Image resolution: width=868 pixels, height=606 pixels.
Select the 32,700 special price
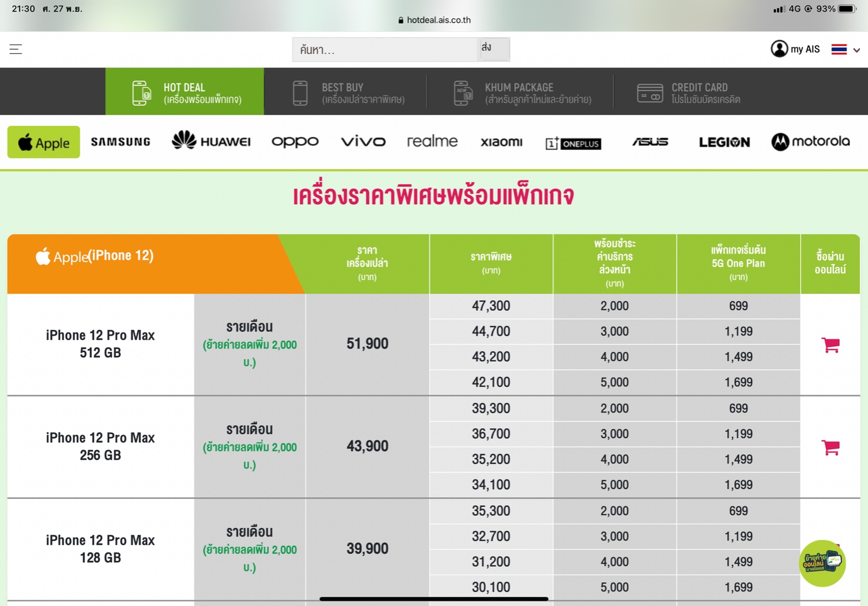491,537
